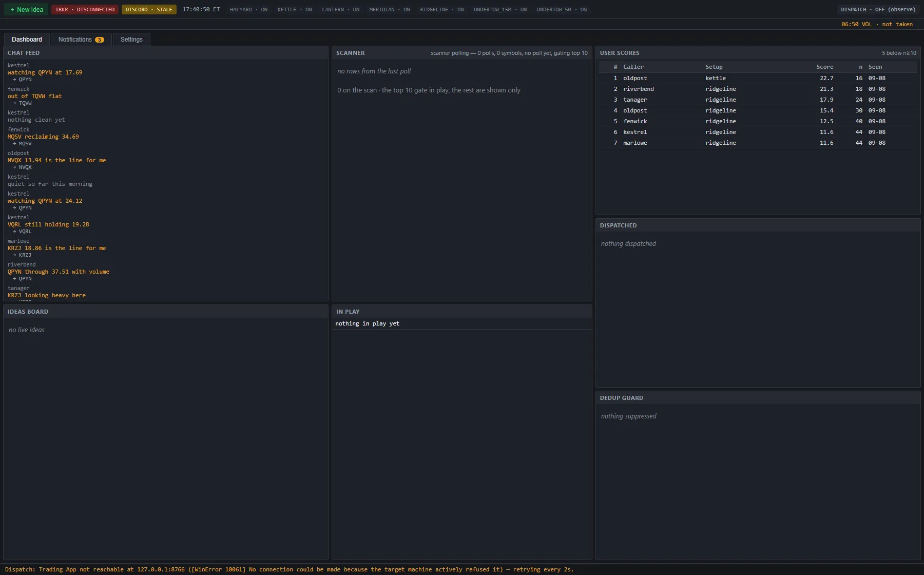Toggle the HALYARD ON strategy indicator
Image resolution: width=924 pixels, height=575 pixels.
click(x=248, y=10)
